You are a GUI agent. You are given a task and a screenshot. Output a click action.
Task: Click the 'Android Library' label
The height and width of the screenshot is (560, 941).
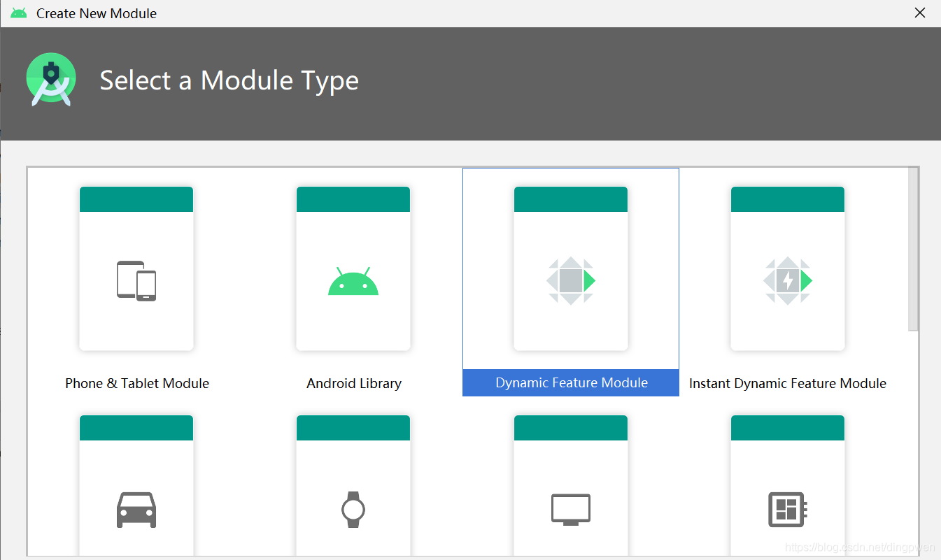coord(354,383)
